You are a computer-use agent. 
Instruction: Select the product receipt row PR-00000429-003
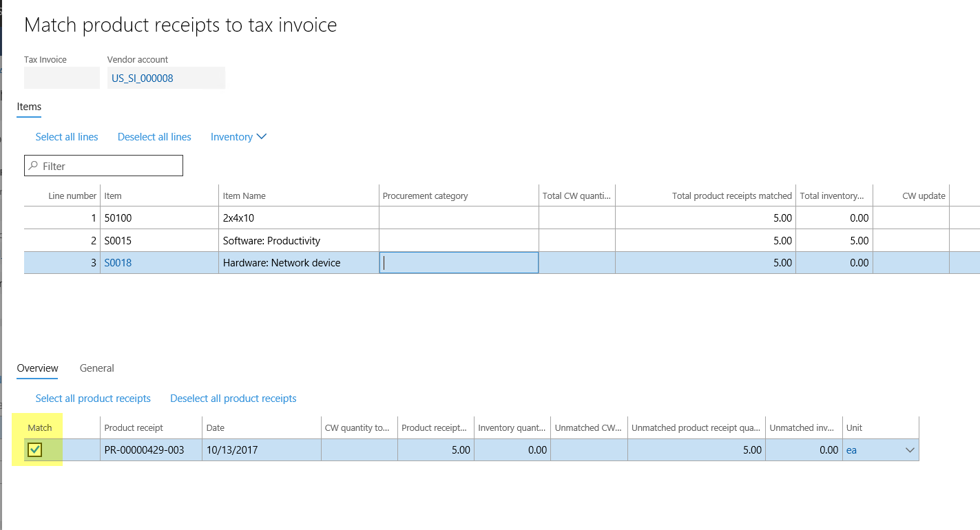(150, 449)
